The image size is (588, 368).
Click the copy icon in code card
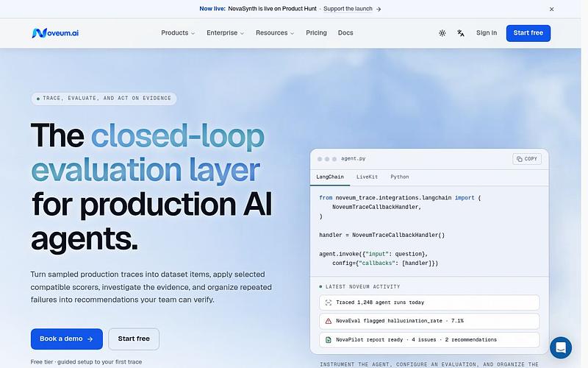click(520, 159)
